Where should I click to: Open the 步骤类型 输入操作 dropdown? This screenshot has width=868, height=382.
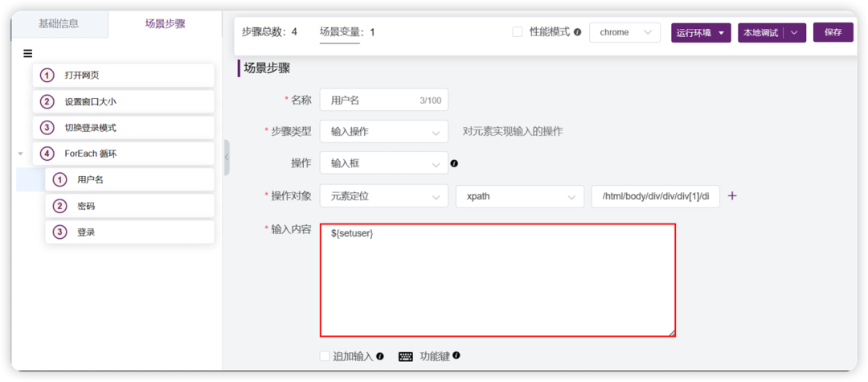coord(383,132)
